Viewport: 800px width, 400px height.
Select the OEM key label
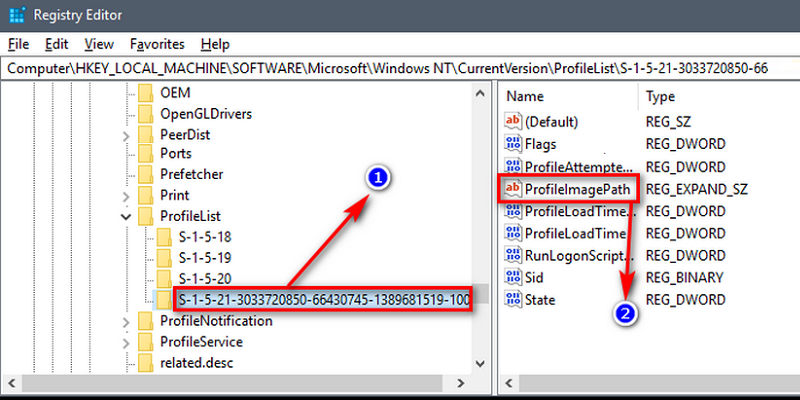(x=175, y=93)
